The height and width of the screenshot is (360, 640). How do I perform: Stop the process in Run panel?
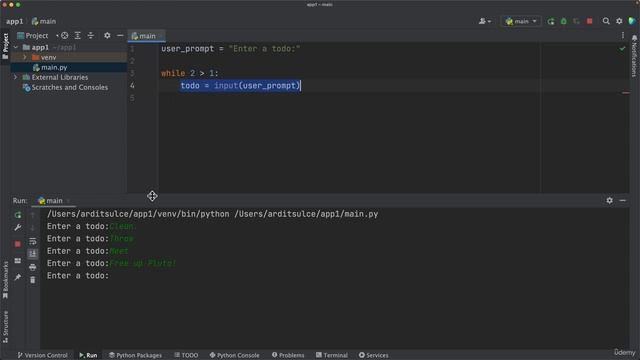point(18,244)
